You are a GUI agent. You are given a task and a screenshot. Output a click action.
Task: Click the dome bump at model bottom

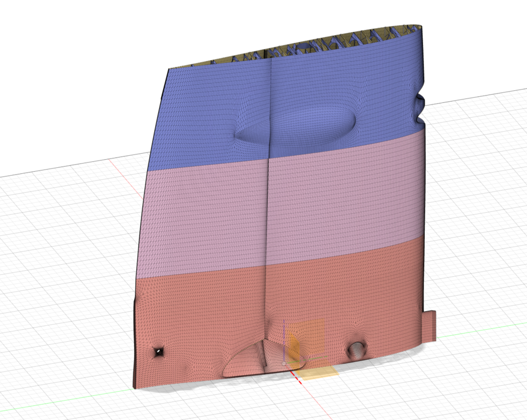(249, 361)
